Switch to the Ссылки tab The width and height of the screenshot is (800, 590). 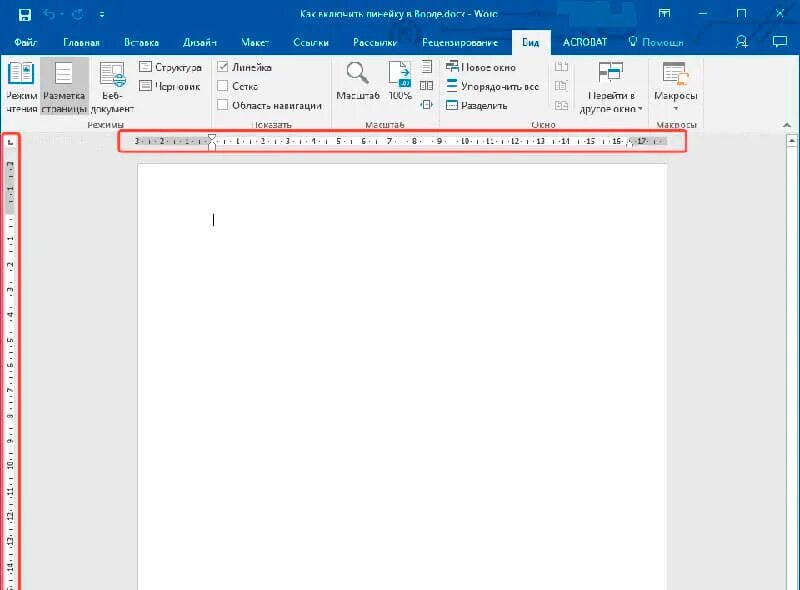coord(311,42)
